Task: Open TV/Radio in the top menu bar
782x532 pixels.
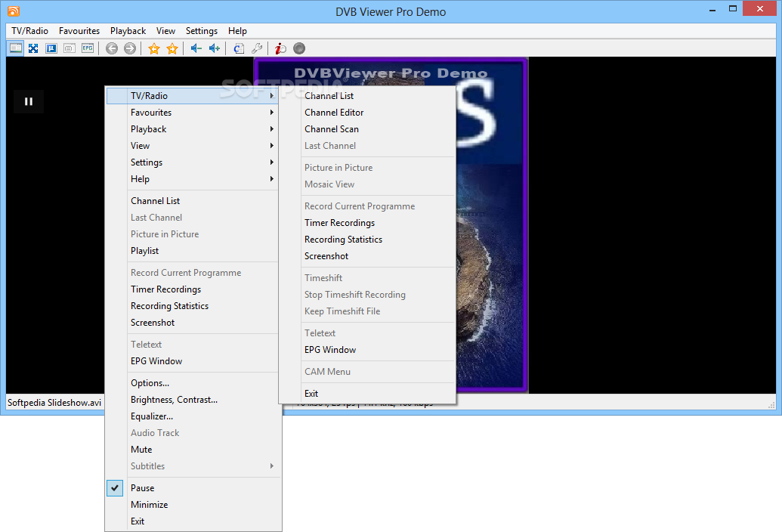Action: pyautogui.click(x=30, y=31)
